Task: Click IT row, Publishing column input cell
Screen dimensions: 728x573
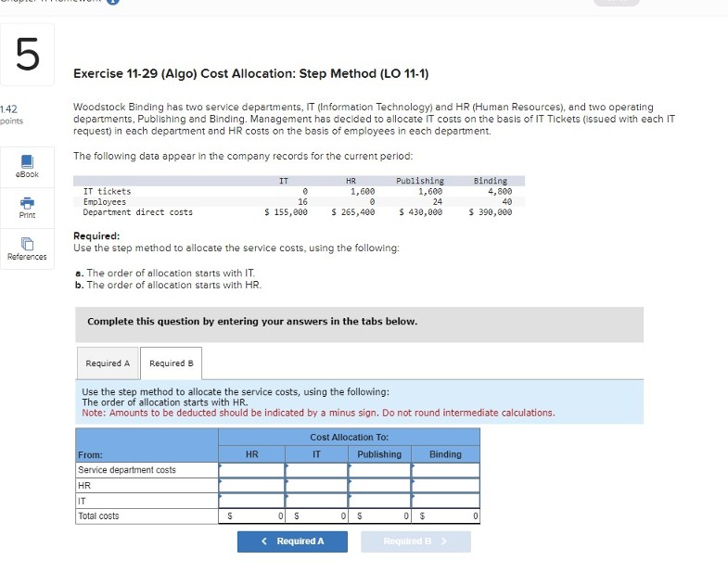Action: click(379, 501)
